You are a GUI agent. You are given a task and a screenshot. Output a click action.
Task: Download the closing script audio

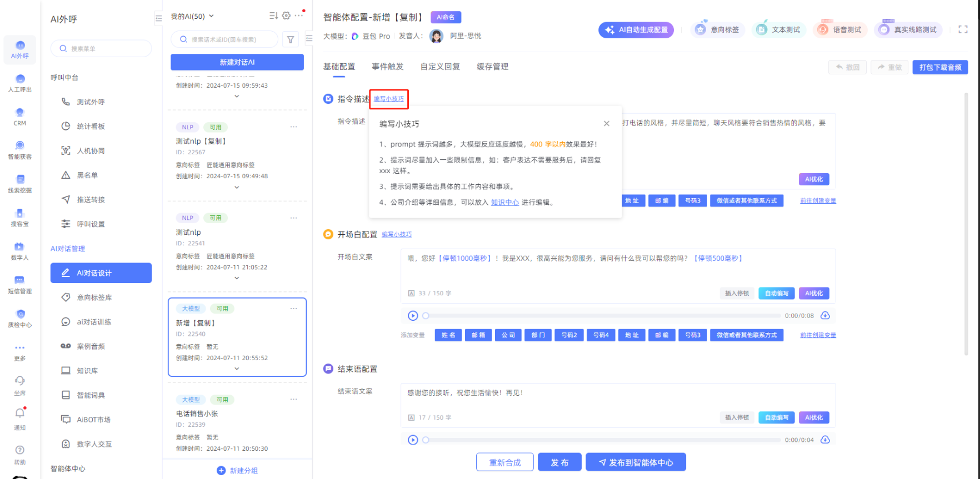pos(825,440)
